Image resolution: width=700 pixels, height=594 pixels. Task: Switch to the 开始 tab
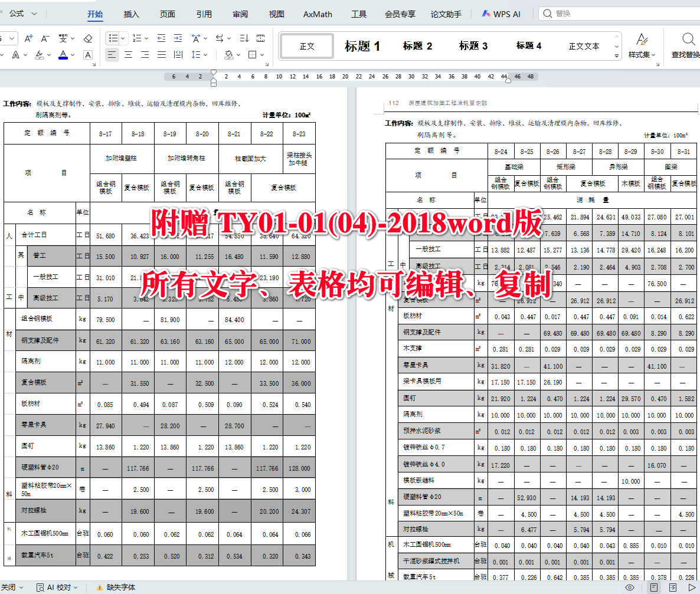click(x=95, y=14)
